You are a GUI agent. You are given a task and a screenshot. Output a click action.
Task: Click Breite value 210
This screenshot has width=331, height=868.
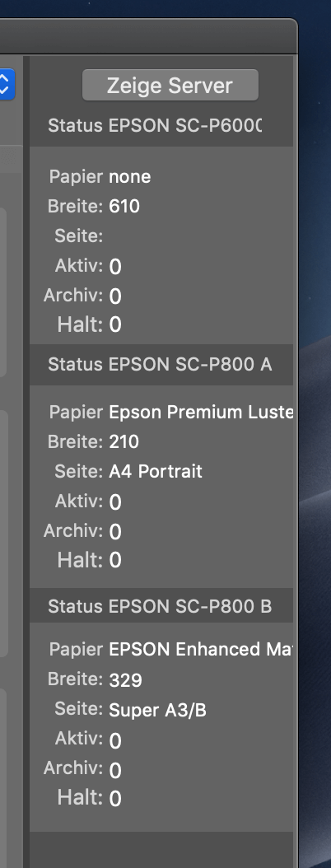coord(124,441)
